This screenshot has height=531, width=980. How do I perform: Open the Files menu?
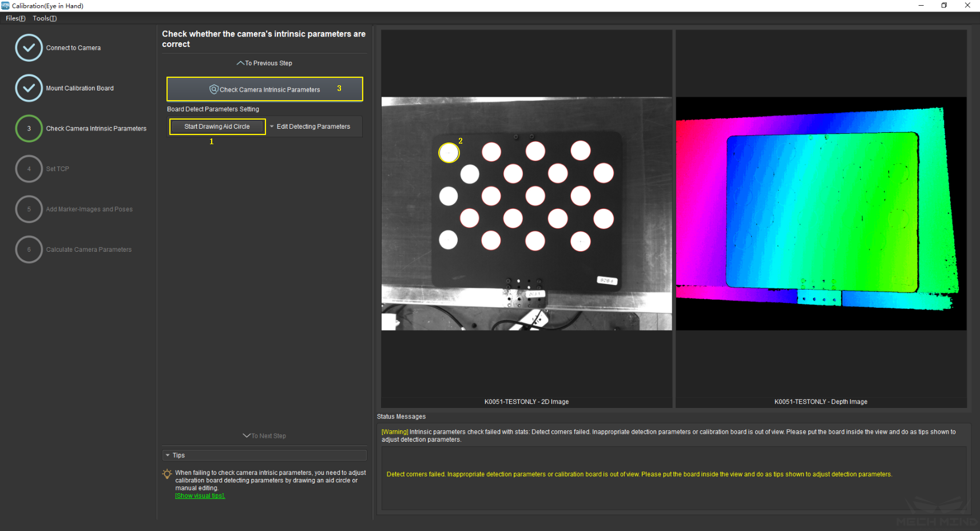point(15,18)
